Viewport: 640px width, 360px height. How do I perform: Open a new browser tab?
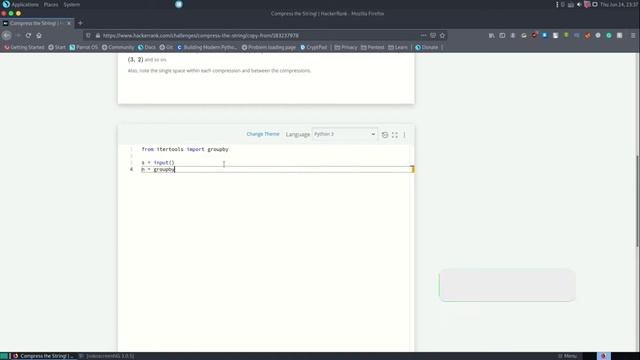(80, 23)
